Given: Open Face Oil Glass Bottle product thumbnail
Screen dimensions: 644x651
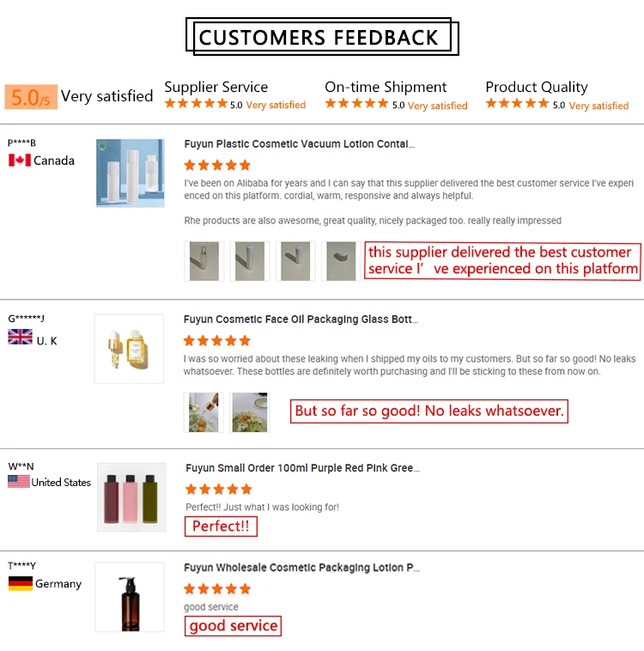Looking at the screenshot, I should point(130,348).
